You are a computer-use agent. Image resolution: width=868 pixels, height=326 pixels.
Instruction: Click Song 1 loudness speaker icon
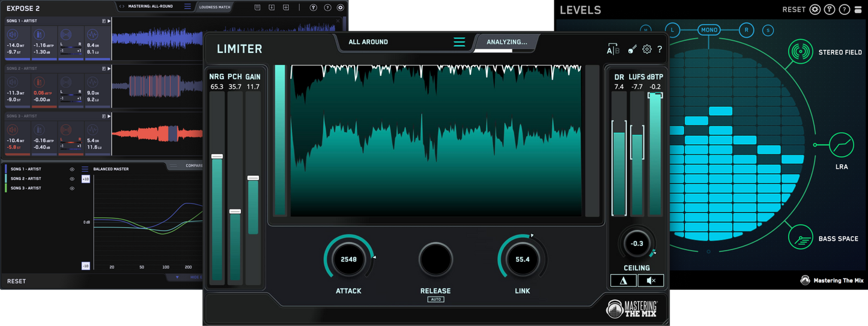12,34
